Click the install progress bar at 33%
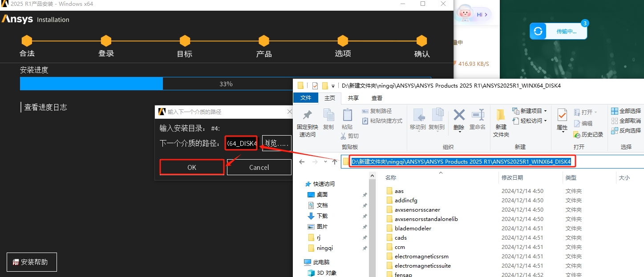Viewport: 644px width, 277px height. [225, 84]
